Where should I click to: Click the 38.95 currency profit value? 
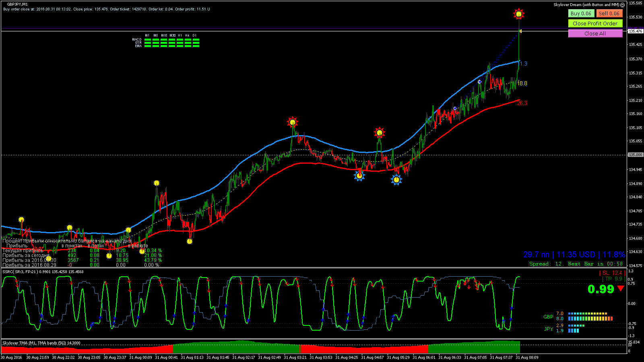(x=122, y=260)
